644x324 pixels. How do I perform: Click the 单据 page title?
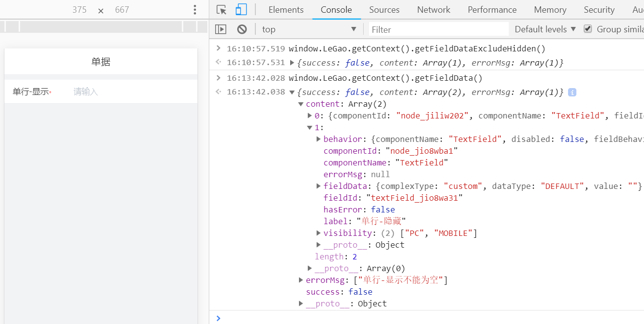click(x=101, y=62)
